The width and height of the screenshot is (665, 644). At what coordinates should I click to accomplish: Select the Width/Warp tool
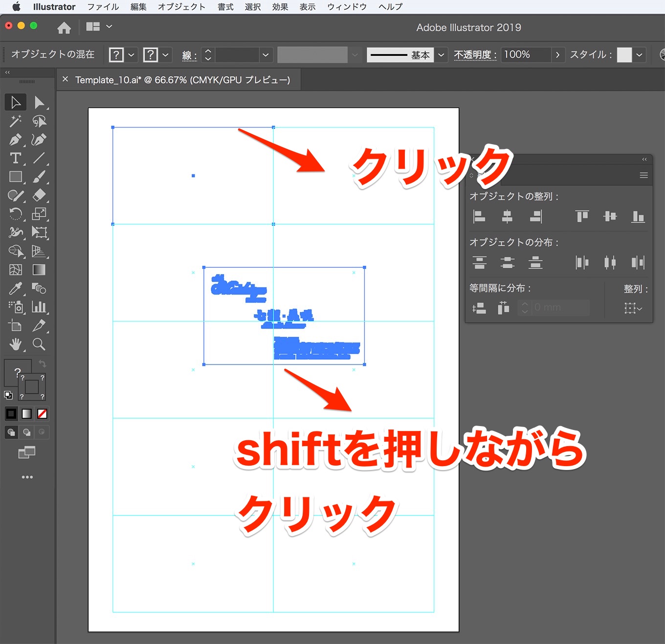click(16, 233)
